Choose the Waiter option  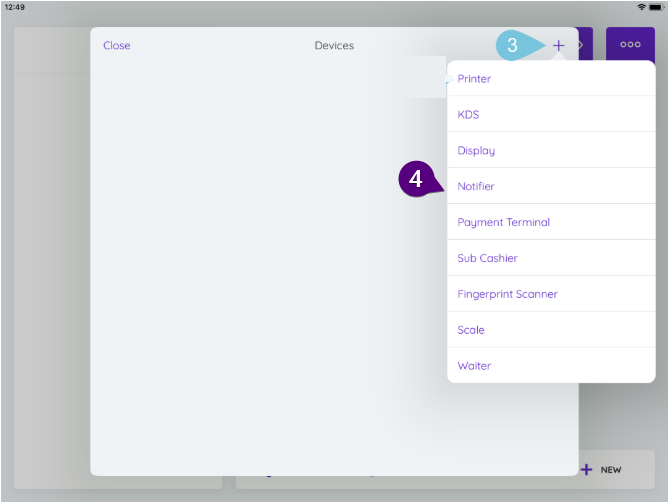coord(474,366)
